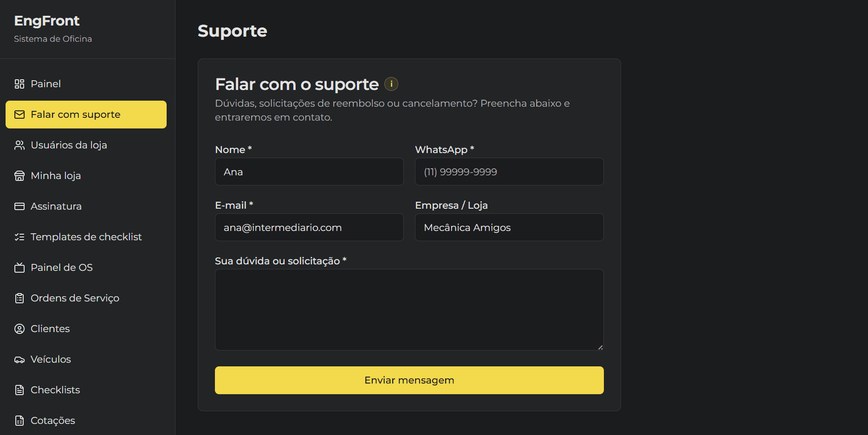Click the envelope icon beside Falar com suporte
This screenshot has width=868, height=435.
pos(19,114)
